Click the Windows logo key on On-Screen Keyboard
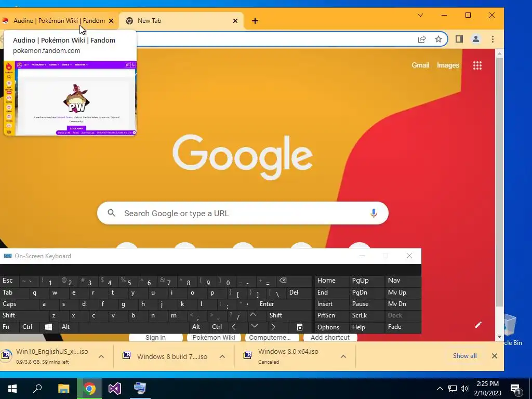Image resolution: width=532 pixels, height=399 pixels. tap(49, 327)
